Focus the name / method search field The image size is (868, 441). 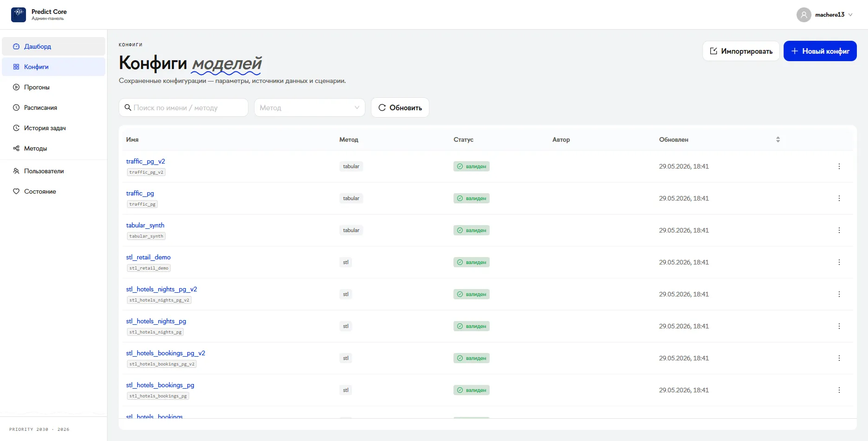coord(184,107)
